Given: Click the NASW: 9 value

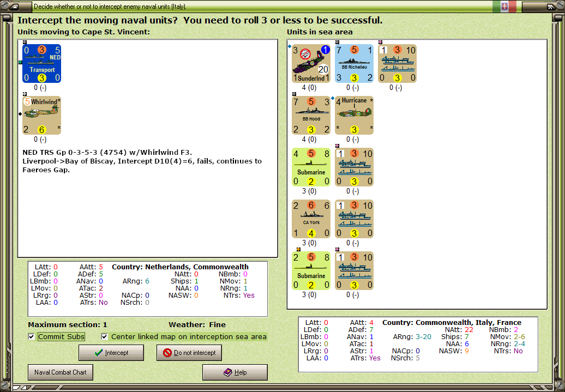Looking at the screenshot, I should point(467,351).
